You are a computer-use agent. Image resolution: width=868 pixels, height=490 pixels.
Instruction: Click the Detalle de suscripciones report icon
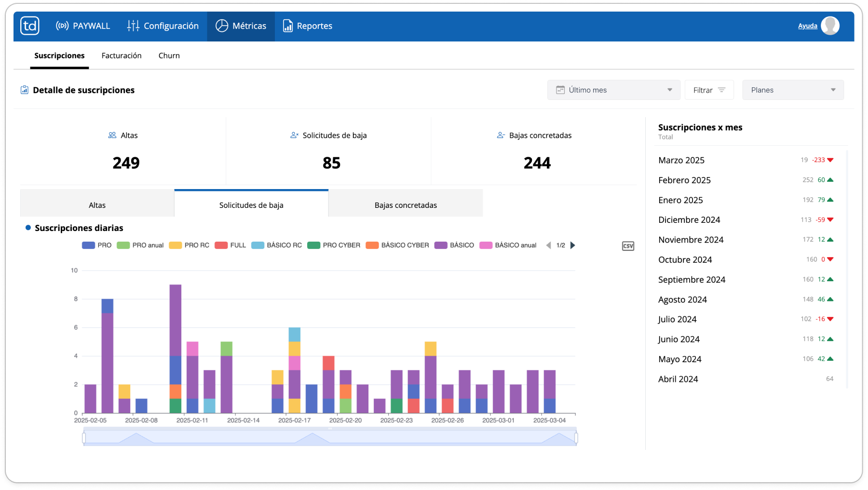tap(25, 90)
